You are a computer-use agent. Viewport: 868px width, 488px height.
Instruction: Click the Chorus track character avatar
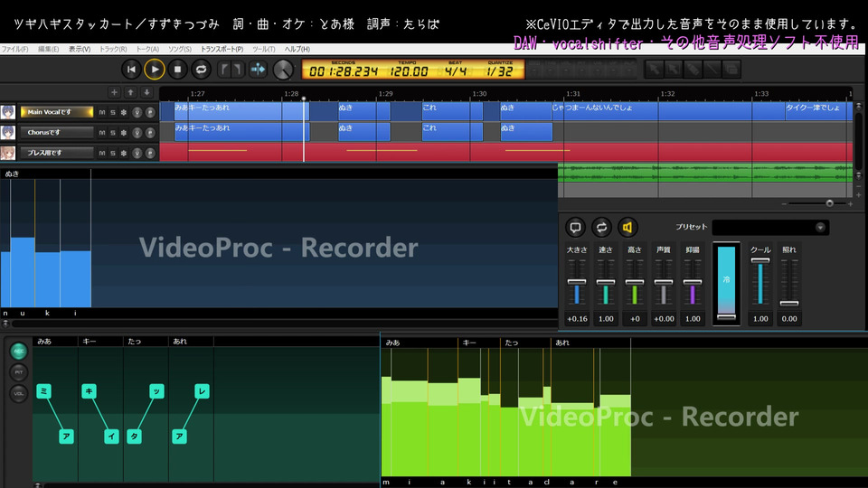click(x=8, y=133)
